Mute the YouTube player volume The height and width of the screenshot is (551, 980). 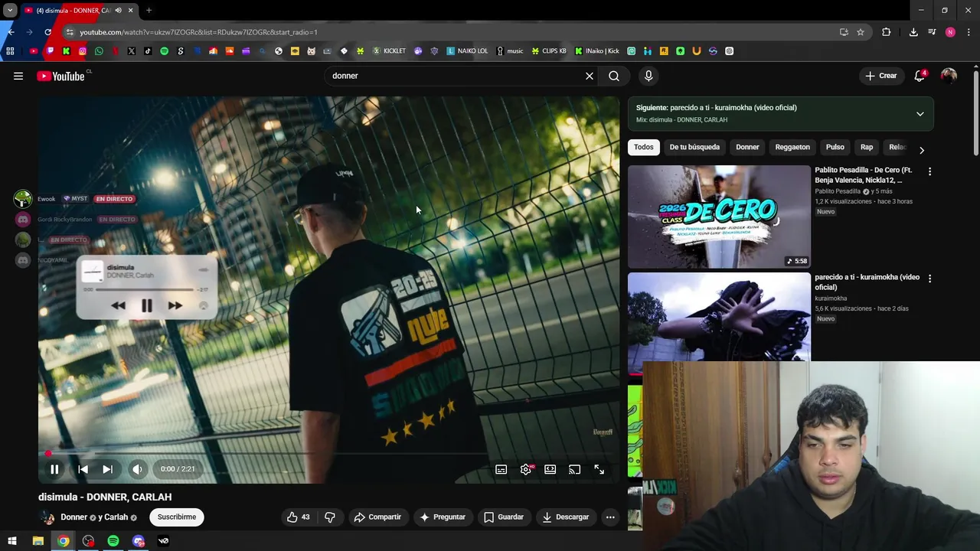pos(137,469)
